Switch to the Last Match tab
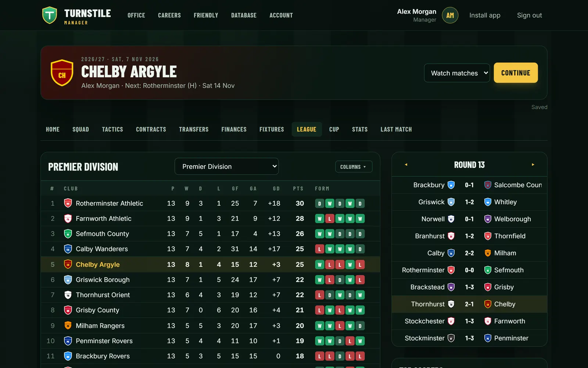Image resolution: width=588 pixels, height=368 pixels. (396, 129)
